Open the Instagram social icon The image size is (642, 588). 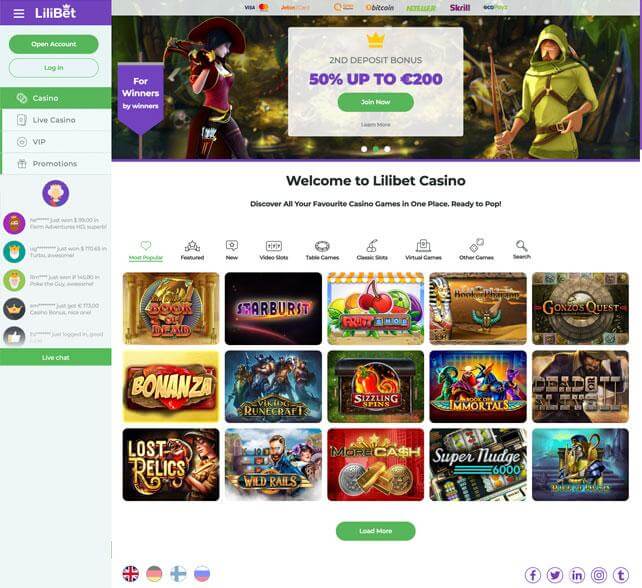[x=599, y=575]
